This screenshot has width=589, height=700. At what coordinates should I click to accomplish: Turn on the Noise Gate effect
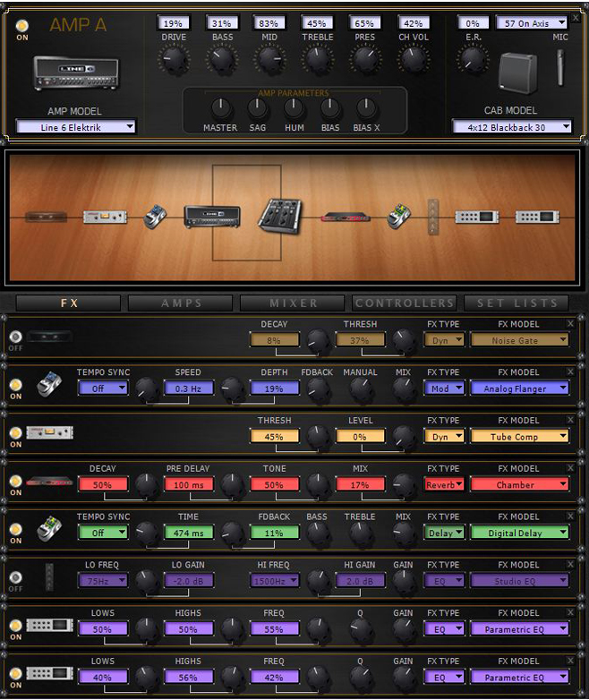(x=15, y=337)
